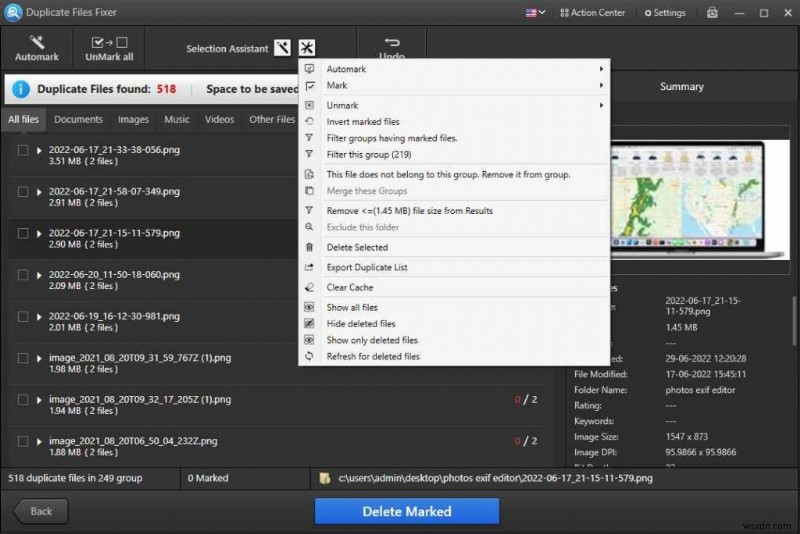This screenshot has height=534, width=800.
Task: Check the box for 2022-06-17_21-33-38-056.png
Action: [23, 150]
